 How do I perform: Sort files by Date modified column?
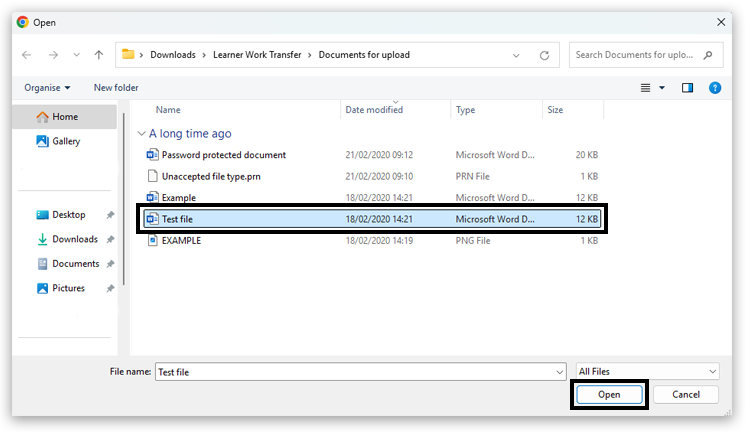[374, 110]
